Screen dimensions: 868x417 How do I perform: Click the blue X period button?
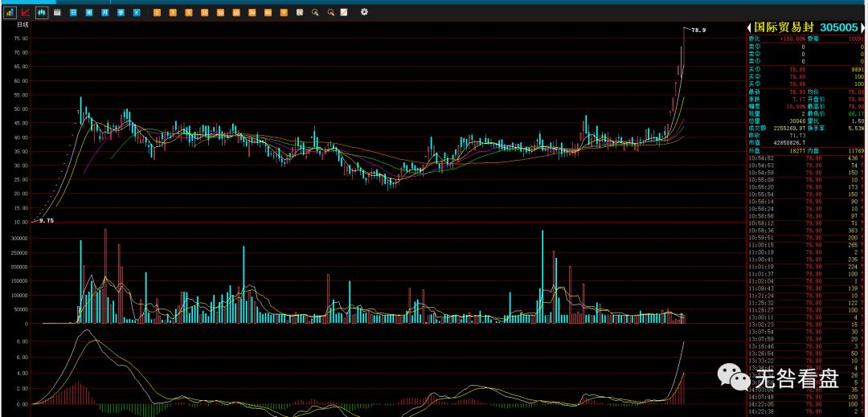click(x=137, y=12)
